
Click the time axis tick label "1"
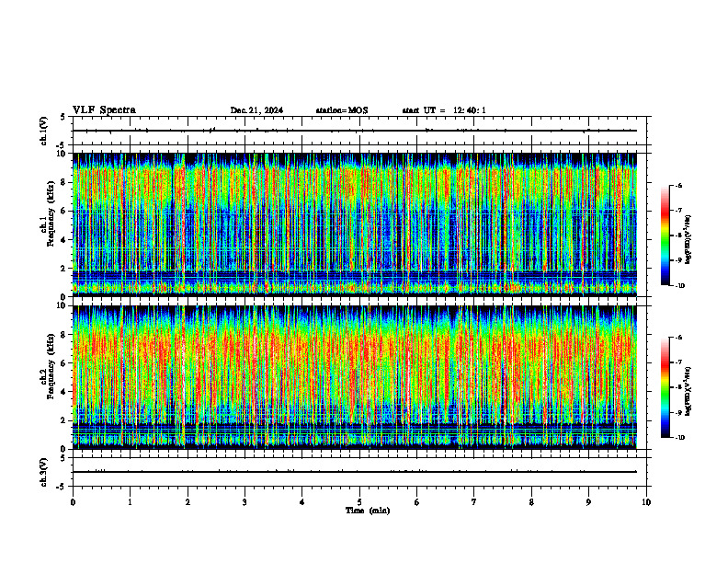coord(130,502)
